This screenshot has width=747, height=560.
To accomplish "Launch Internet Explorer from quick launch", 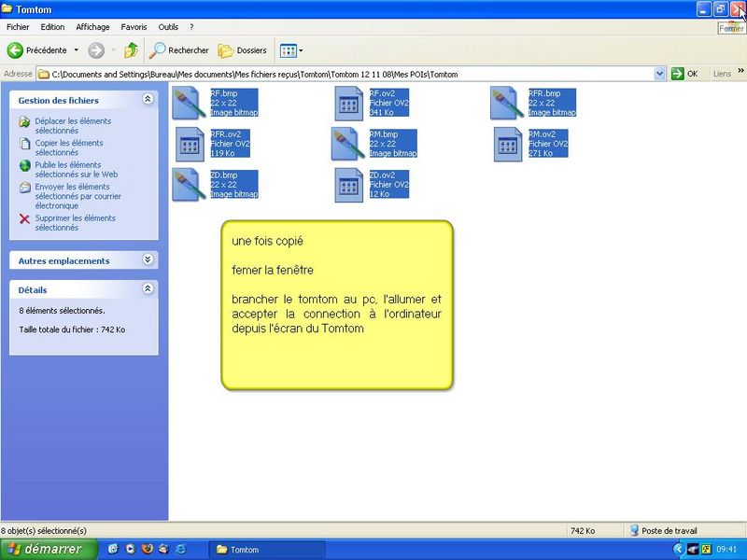I will pyautogui.click(x=181, y=549).
